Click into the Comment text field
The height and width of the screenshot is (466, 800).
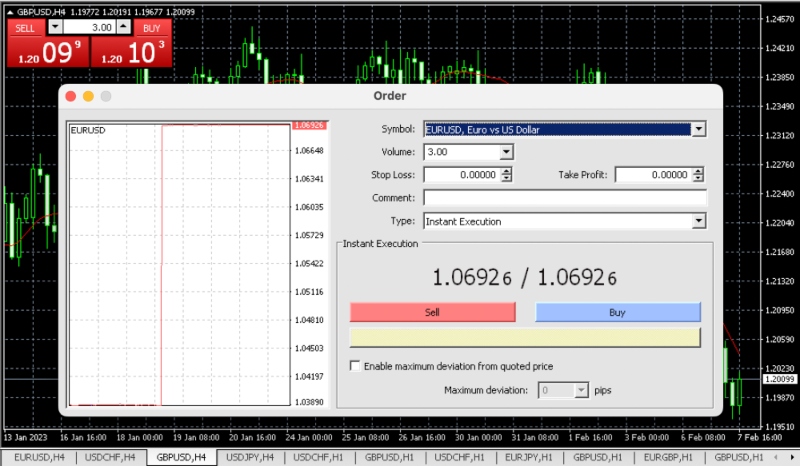pos(565,198)
